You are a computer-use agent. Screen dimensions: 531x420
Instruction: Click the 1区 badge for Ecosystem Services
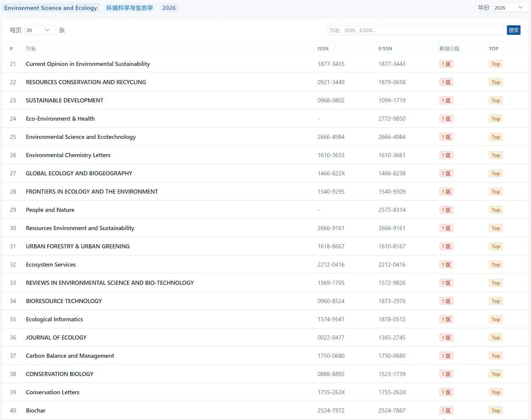tap(446, 265)
